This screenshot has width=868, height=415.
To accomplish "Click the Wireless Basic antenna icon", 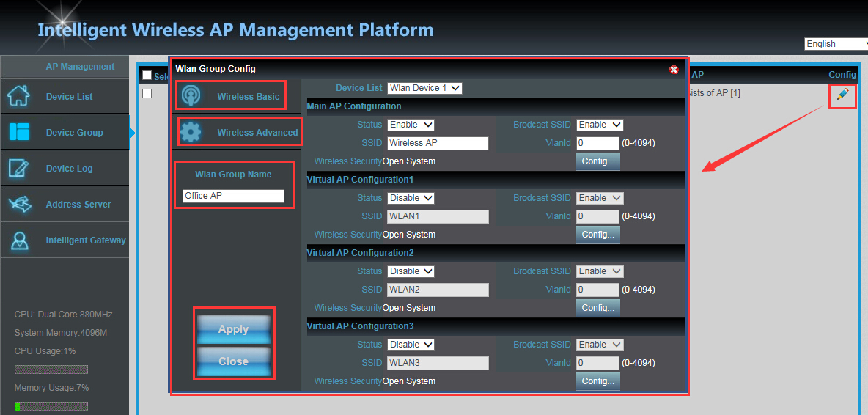I will tap(191, 96).
